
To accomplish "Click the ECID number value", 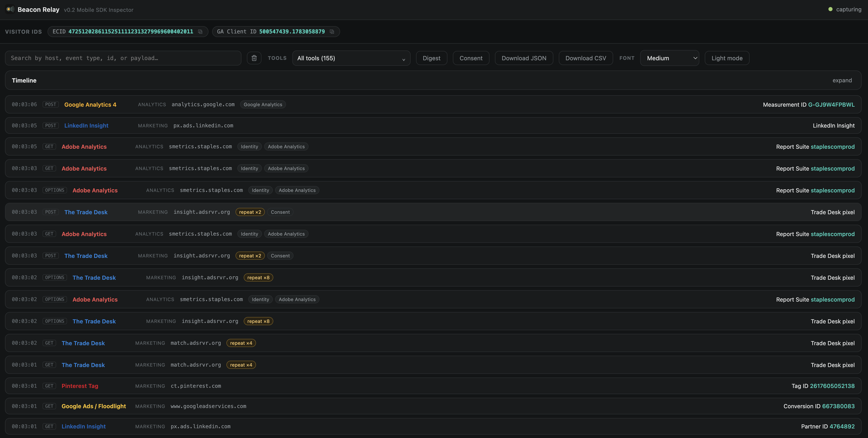I will click(131, 32).
